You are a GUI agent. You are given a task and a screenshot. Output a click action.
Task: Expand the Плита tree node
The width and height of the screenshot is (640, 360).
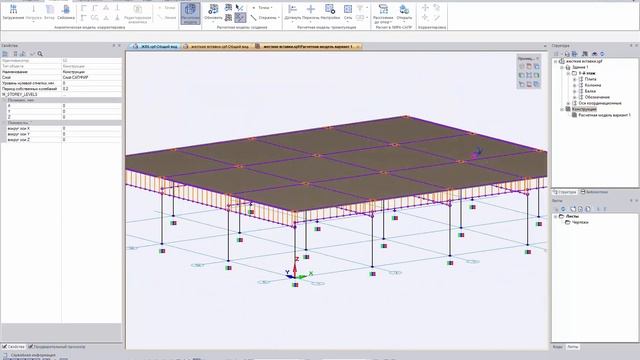(575, 79)
